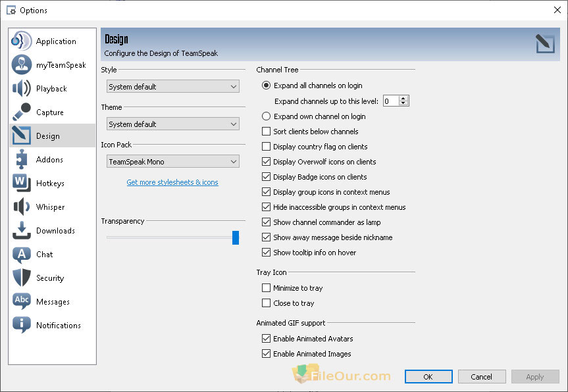Open the Icon Pack TeamSpeak Mono dropdown
The height and width of the screenshot is (392, 568).
pyautogui.click(x=173, y=161)
